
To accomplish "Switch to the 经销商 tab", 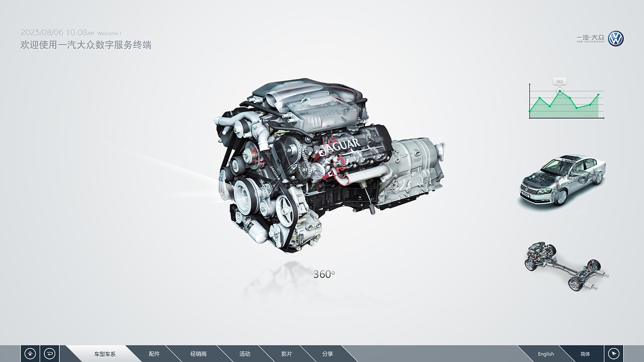I will point(198,354).
